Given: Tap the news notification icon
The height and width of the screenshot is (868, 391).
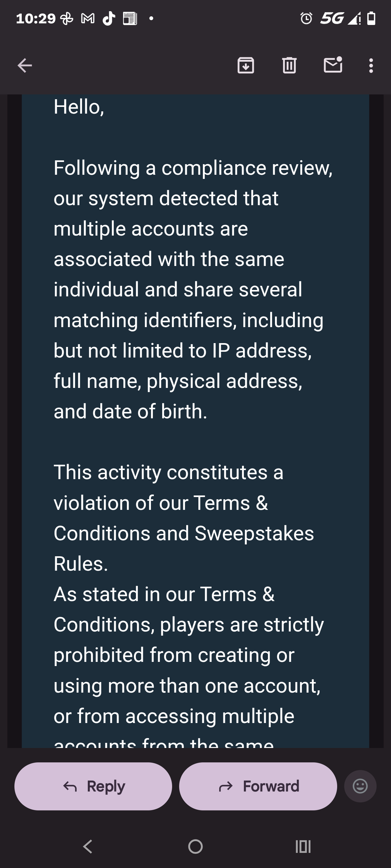Looking at the screenshot, I should pyautogui.click(x=130, y=19).
